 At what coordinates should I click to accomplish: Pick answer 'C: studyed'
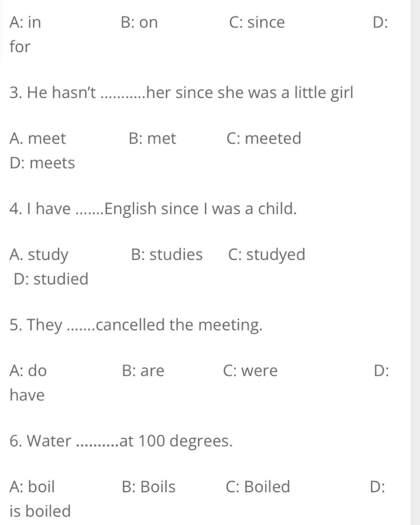point(267,255)
